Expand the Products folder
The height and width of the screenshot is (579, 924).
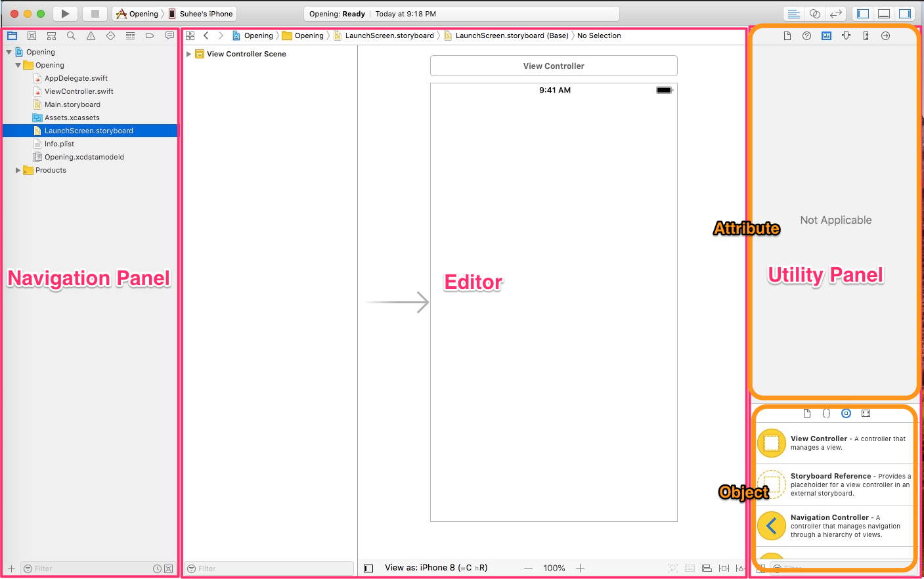18,170
